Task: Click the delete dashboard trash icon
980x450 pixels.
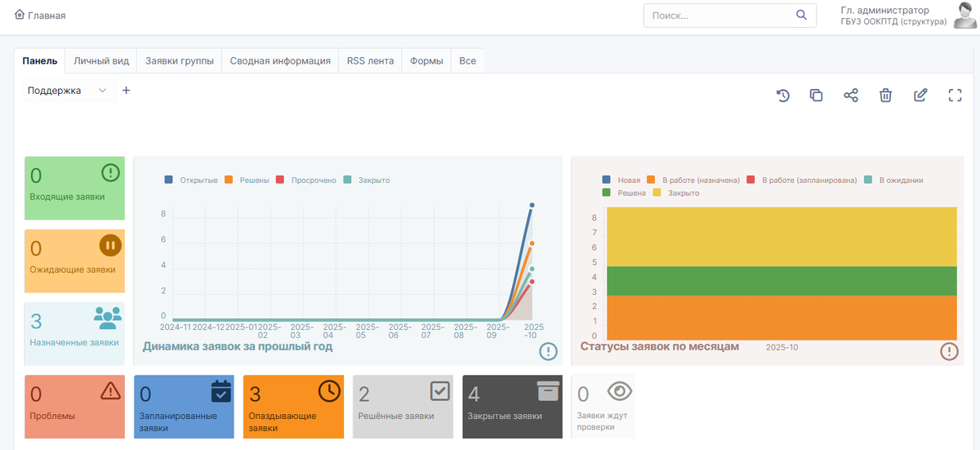Action: [885, 96]
